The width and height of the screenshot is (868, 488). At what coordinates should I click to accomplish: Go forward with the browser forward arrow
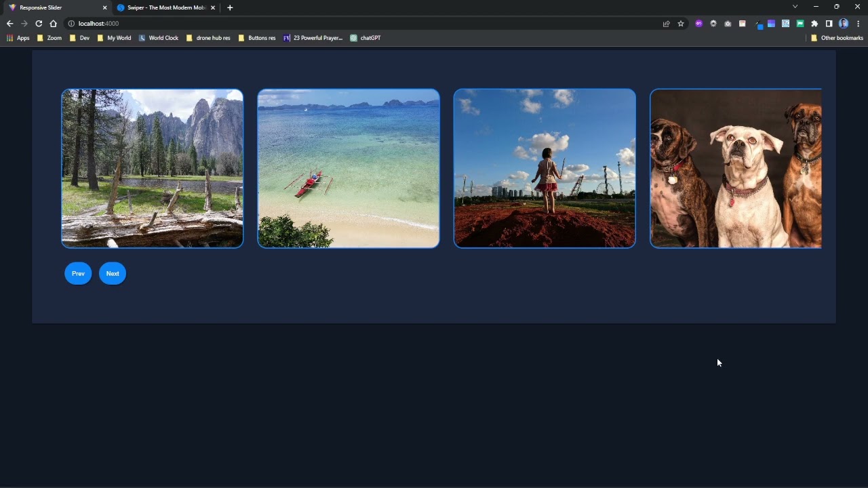[x=24, y=24]
